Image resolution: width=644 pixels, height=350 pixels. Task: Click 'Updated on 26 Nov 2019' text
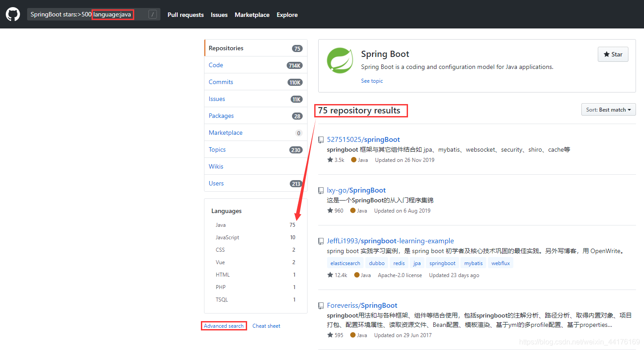(x=404, y=160)
